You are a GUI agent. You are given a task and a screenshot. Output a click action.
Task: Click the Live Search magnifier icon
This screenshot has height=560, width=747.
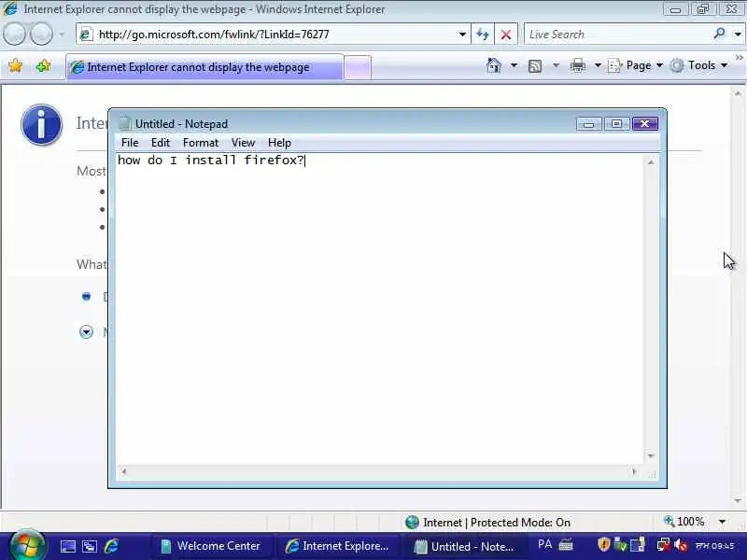tap(719, 34)
